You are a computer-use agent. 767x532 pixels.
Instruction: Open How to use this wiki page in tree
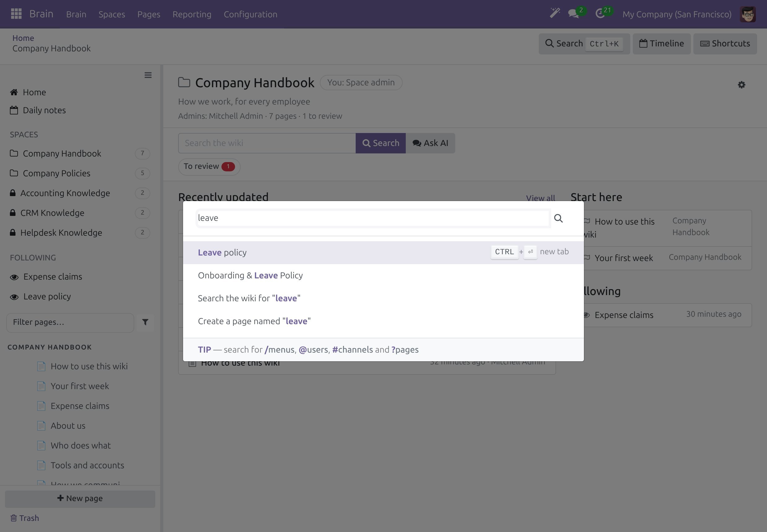click(89, 366)
